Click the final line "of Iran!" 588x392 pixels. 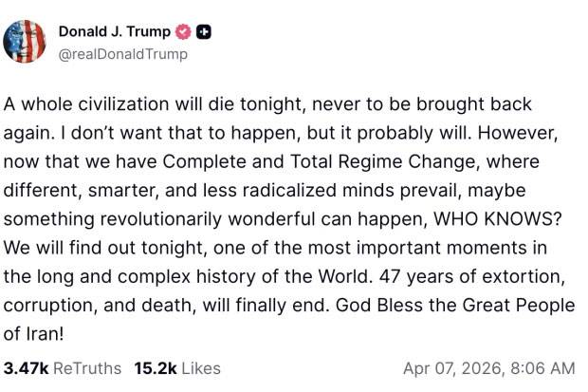(38, 334)
